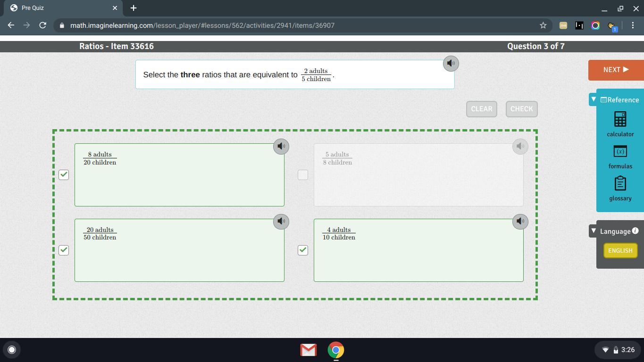Go to the NEXT question
The image size is (644, 362).
(616, 70)
